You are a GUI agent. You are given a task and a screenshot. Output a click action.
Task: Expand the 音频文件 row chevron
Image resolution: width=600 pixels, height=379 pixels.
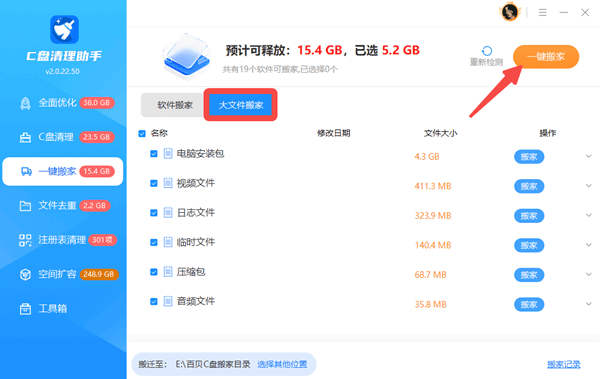589,304
